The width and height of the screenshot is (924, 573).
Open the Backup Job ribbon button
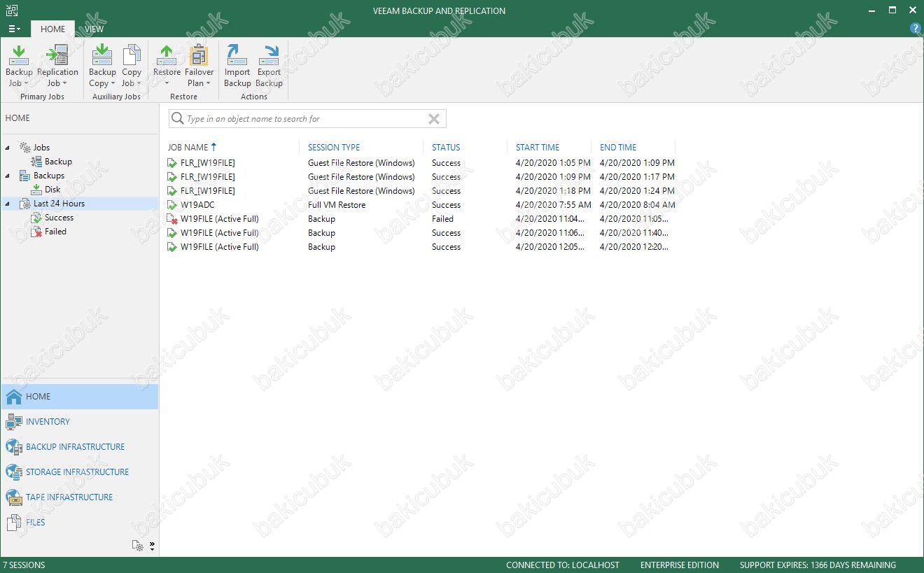click(x=19, y=66)
